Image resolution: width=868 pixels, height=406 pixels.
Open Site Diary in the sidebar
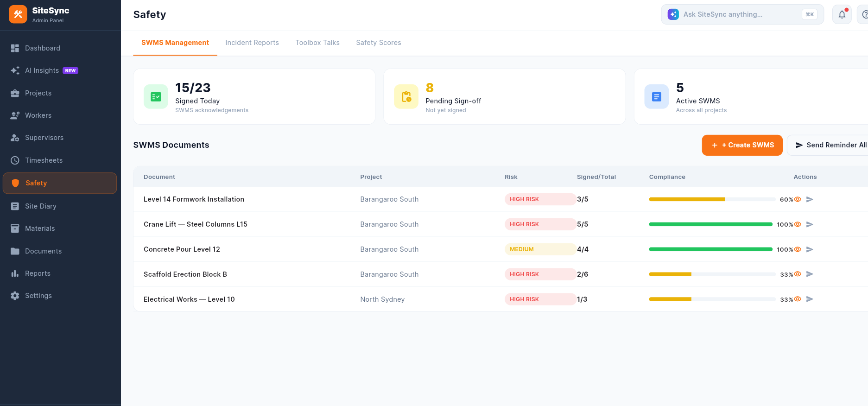pyautogui.click(x=60, y=206)
